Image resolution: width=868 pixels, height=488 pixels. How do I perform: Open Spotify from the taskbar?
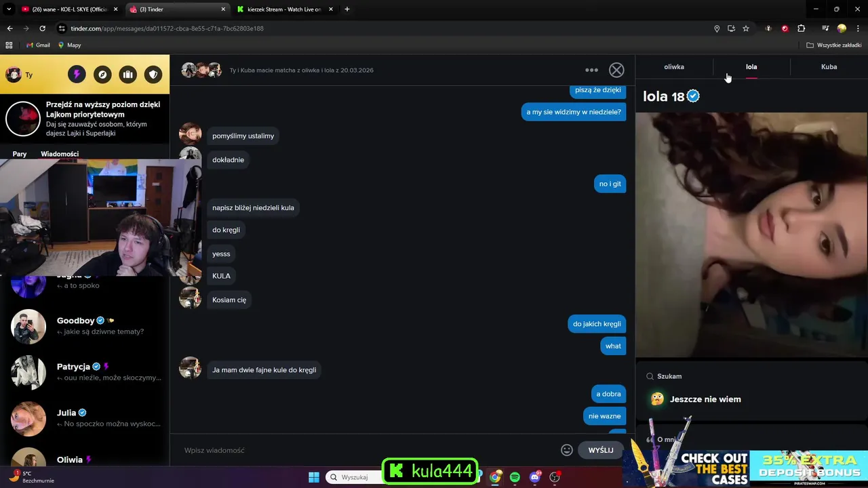point(515,477)
